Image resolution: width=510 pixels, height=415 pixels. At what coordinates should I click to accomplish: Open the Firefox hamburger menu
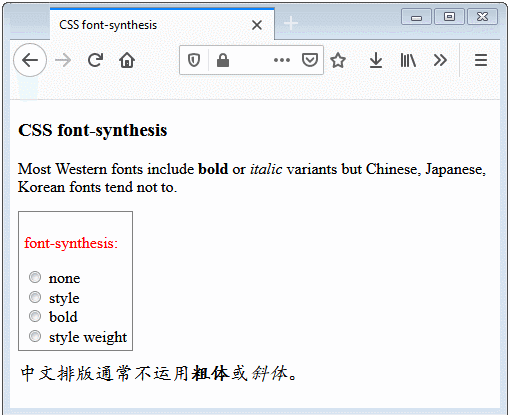481,60
